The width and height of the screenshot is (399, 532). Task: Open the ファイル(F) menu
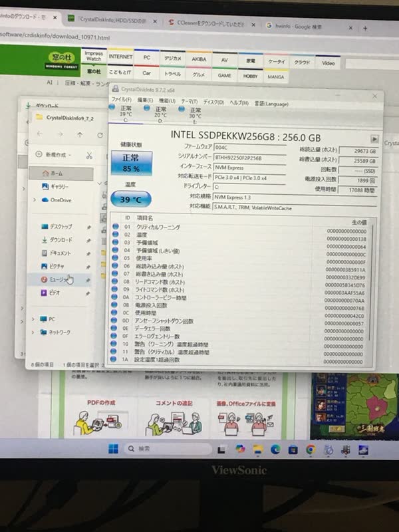pyautogui.click(x=122, y=100)
